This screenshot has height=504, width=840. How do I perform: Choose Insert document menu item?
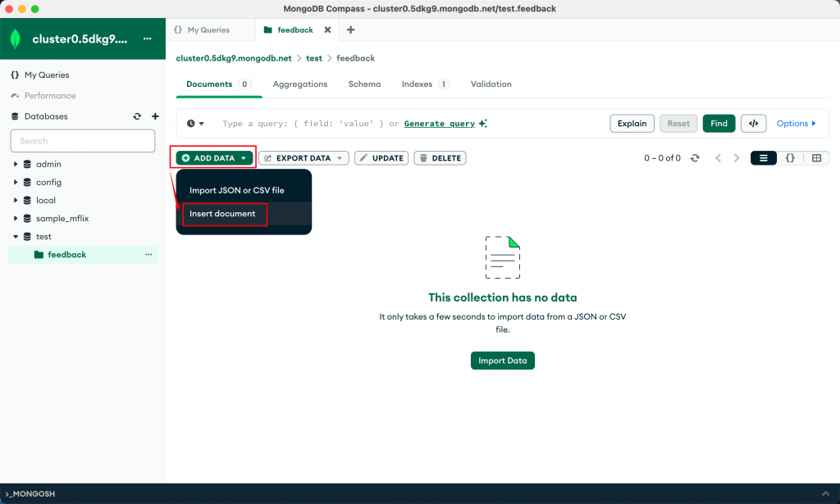pos(244,213)
